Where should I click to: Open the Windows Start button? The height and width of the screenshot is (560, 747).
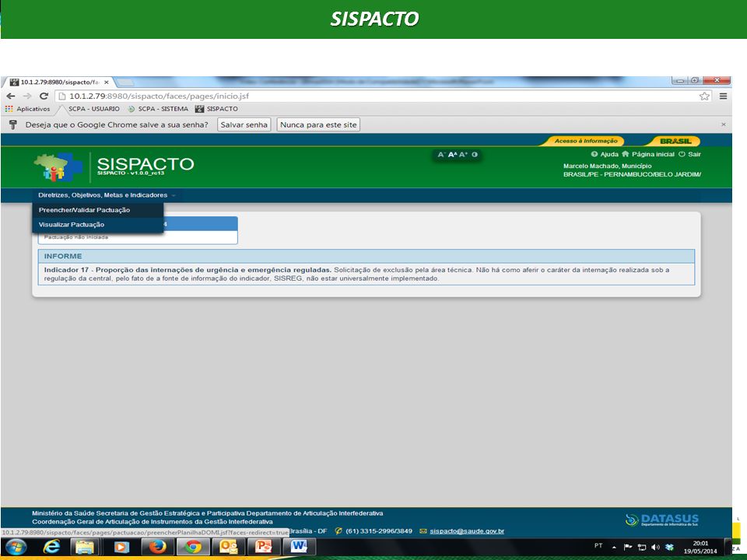click(x=16, y=547)
